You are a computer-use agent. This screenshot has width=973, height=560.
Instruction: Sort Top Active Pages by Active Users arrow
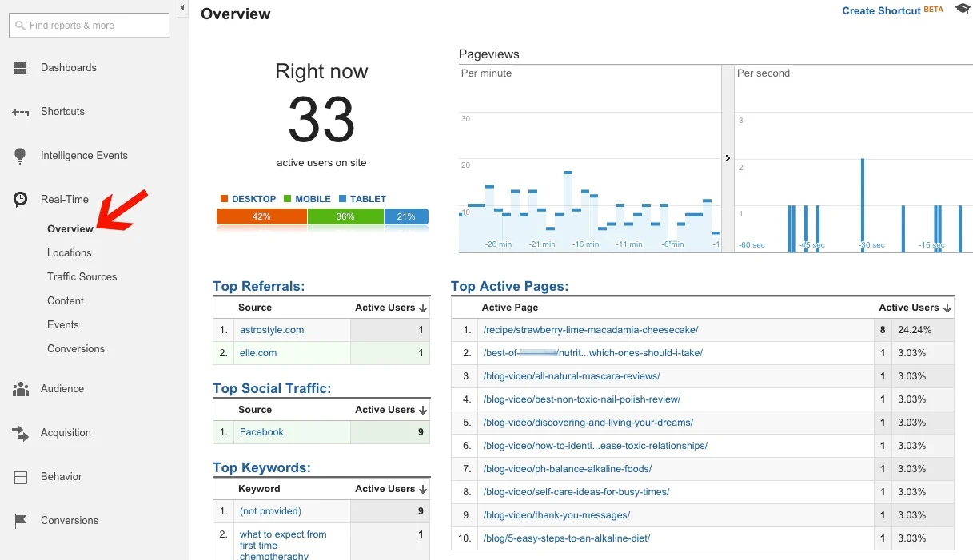[x=947, y=307]
